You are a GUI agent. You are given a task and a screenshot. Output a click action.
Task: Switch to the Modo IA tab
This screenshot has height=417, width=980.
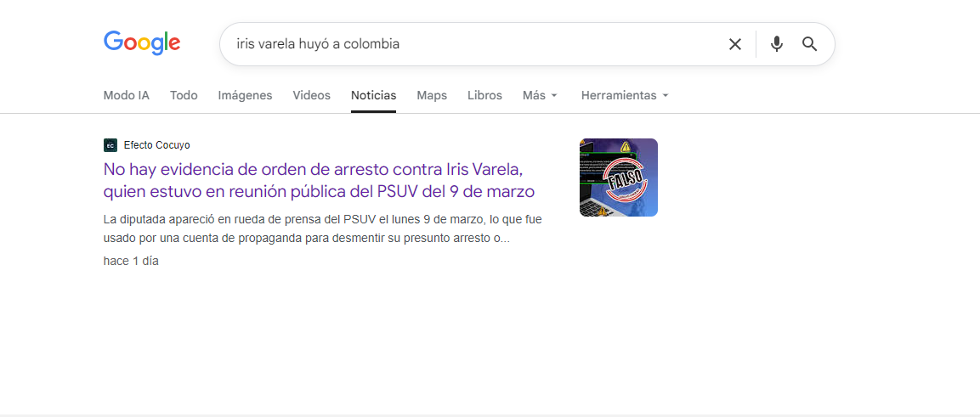[x=127, y=95]
